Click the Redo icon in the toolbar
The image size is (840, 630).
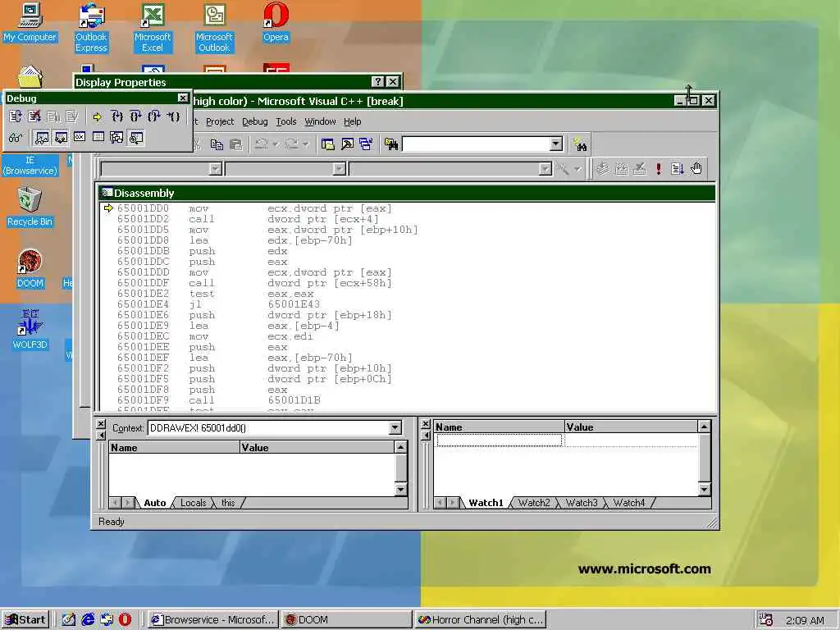click(x=292, y=144)
